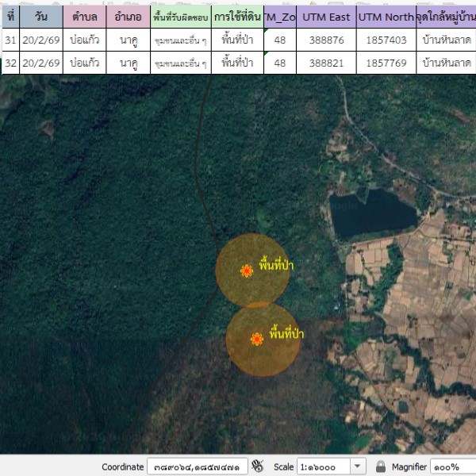Select the cell containing 1857769
This screenshot has width=476, height=476.
(x=386, y=63)
